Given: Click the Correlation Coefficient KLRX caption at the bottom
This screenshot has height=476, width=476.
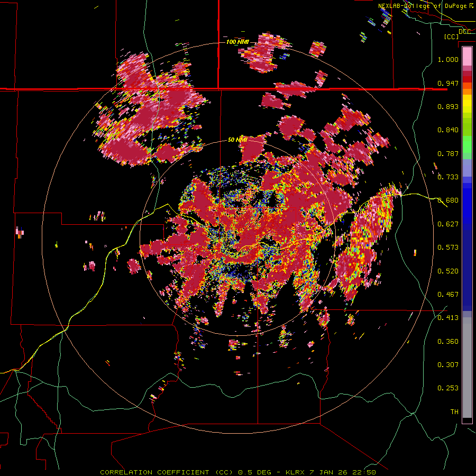Looking at the screenshot, I should [x=238, y=472].
